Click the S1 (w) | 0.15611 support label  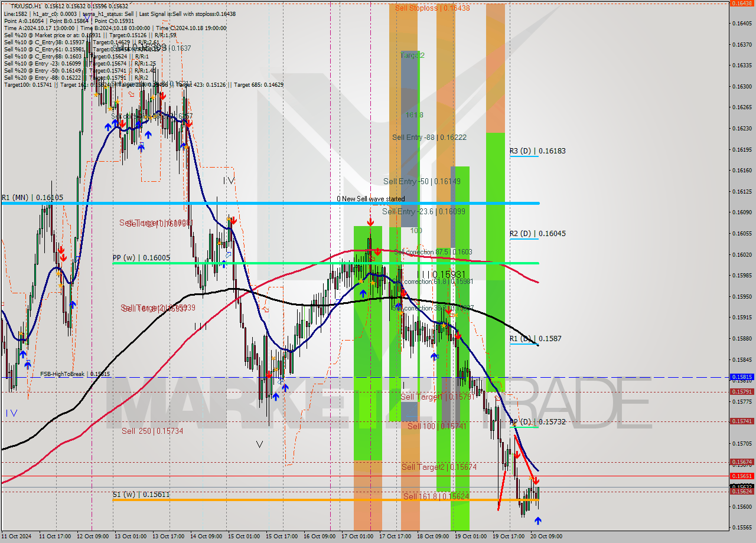coord(141,495)
